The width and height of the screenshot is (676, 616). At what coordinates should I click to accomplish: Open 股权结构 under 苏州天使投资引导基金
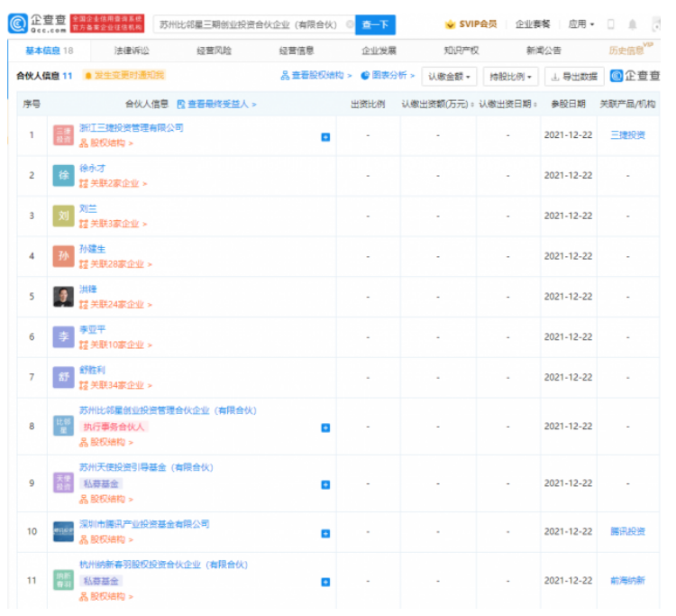coord(106,500)
